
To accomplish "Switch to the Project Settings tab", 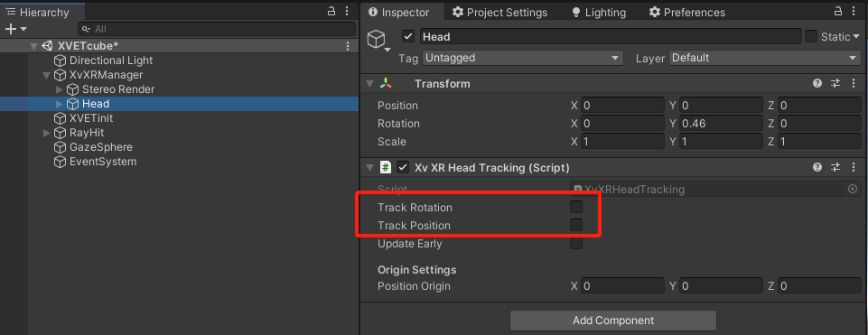I will click(499, 12).
